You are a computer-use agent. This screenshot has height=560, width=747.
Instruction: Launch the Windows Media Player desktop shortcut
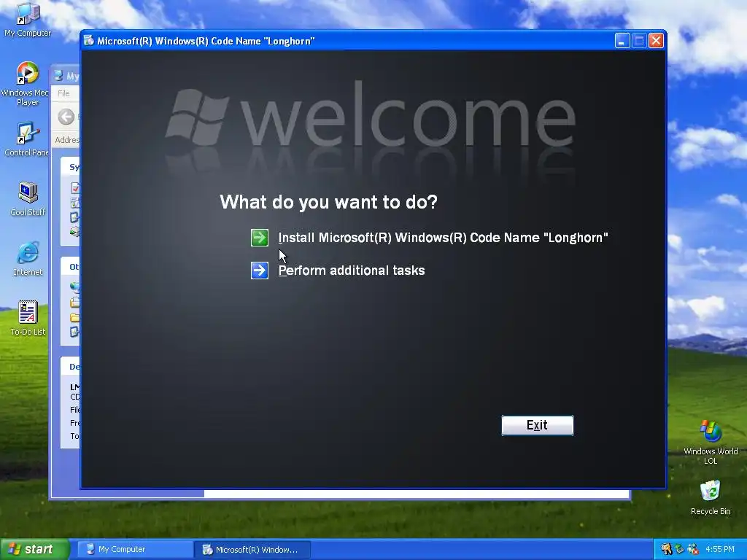click(28, 84)
